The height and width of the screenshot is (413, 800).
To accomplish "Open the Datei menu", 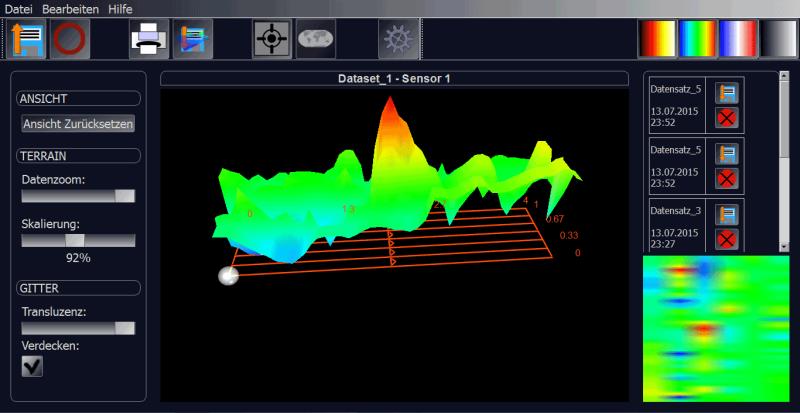I will [x=19, y=8].
